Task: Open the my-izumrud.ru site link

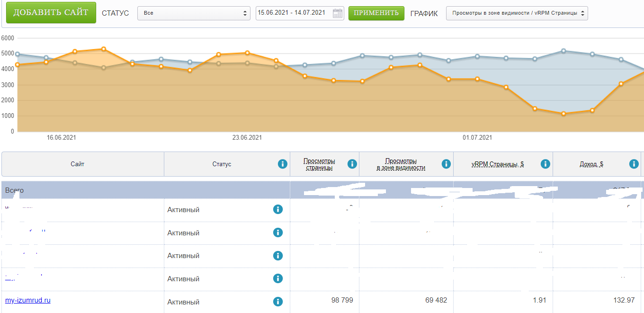Action: tap(27, 300)
